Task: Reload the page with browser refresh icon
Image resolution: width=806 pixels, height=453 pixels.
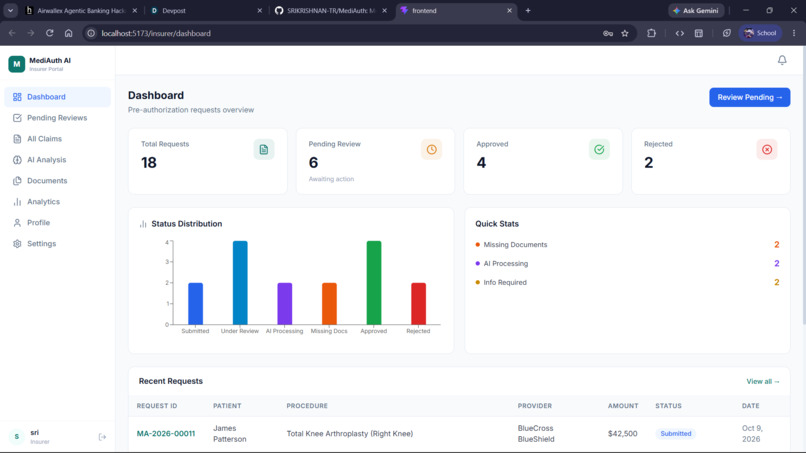Action: coord(49,33)
